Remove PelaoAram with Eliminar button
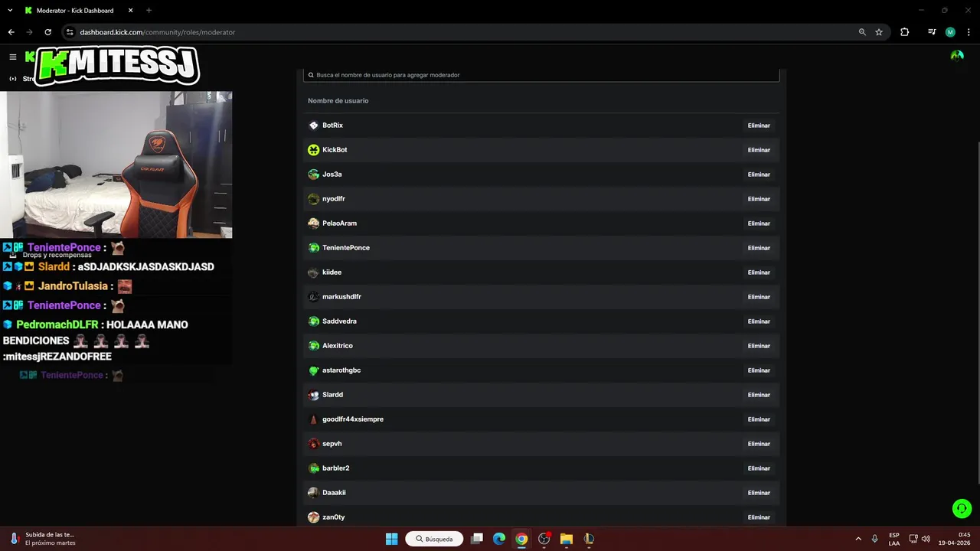The height and width of the screenshot is (551, 980). [759, 223]
